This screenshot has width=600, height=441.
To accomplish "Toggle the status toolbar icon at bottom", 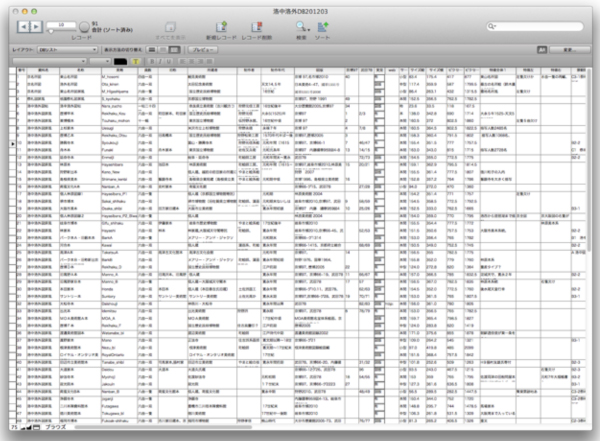I will click(x=36, y=427).
